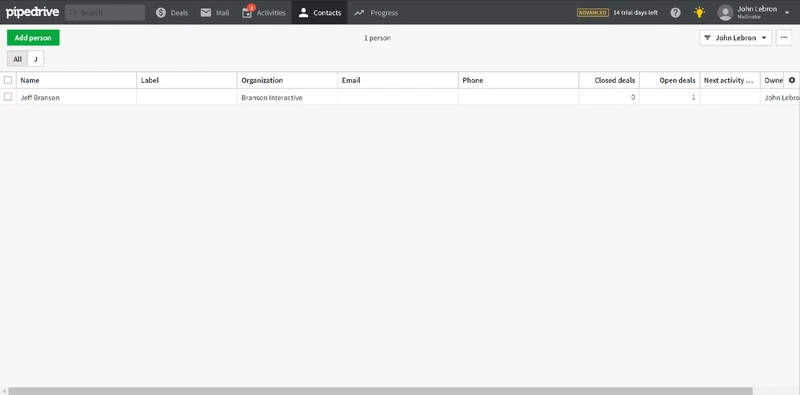
Task: Filter contacts by letter J
Action: coord(36,59)
